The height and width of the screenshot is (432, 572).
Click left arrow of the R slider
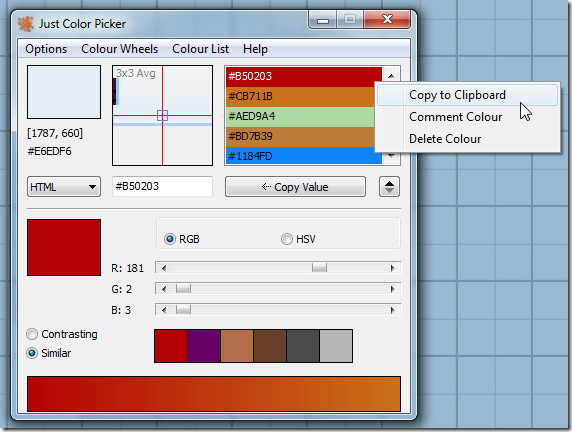(x=164, y=268)
